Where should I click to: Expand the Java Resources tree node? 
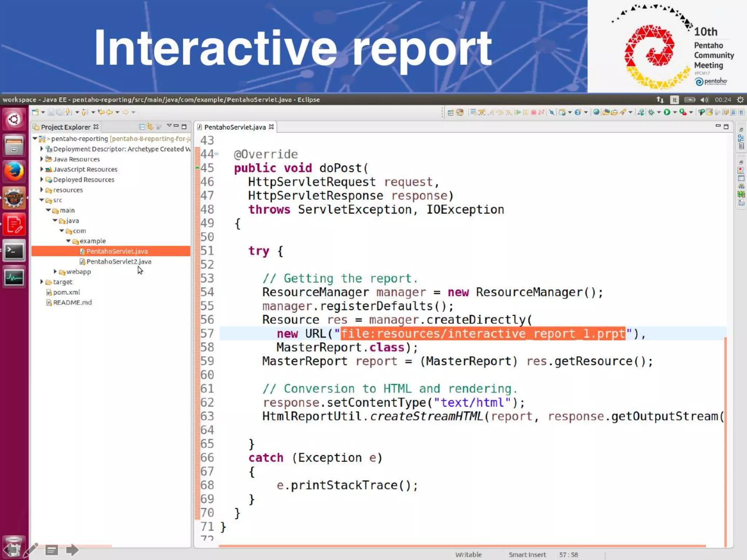pyautogui.click(x=42, y=159)
